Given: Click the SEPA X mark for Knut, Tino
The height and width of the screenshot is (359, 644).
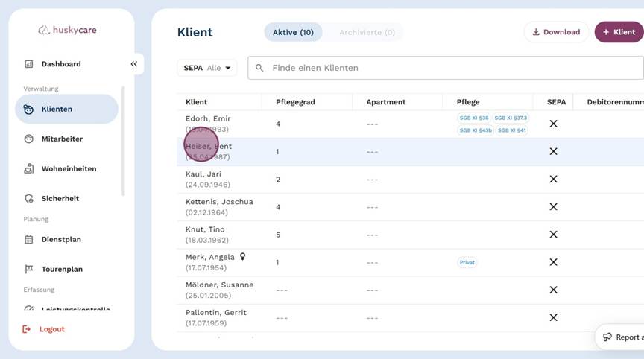Looking at the screenshot, I should coord(553,235).
